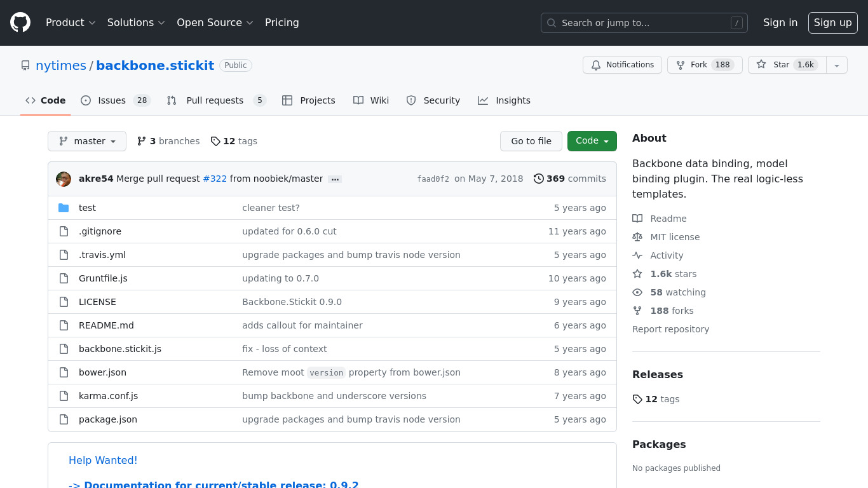
Task: Open the .gitignore file
Action: (x=100, y=231)
